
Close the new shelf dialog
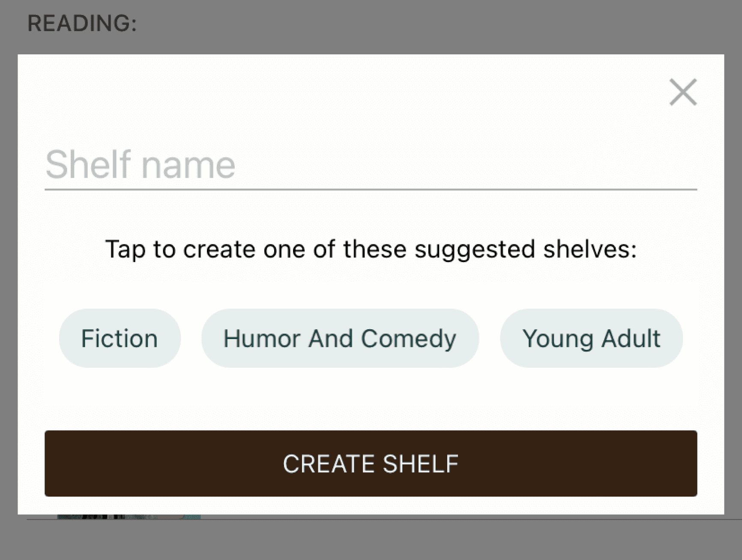683,92
